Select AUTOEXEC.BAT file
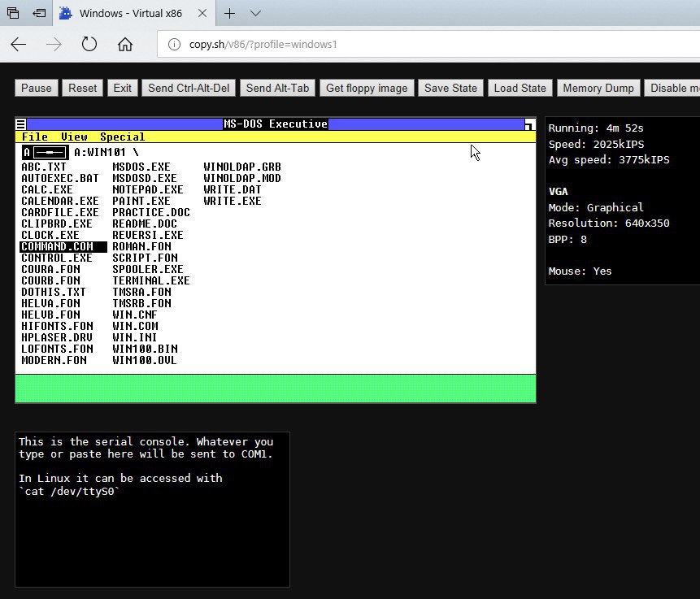Viewport: 700px width, 599px height. coord(60,178)
